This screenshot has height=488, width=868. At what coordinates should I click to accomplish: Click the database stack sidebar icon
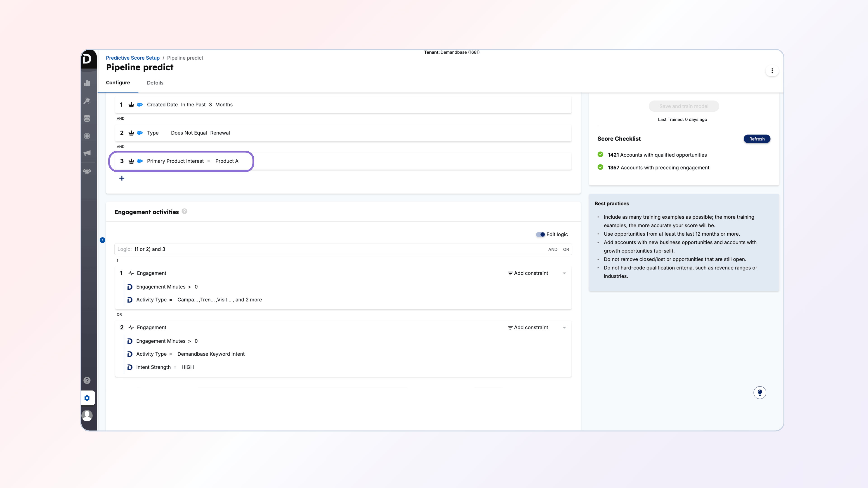pyautogui.click(x=87, y=118)
